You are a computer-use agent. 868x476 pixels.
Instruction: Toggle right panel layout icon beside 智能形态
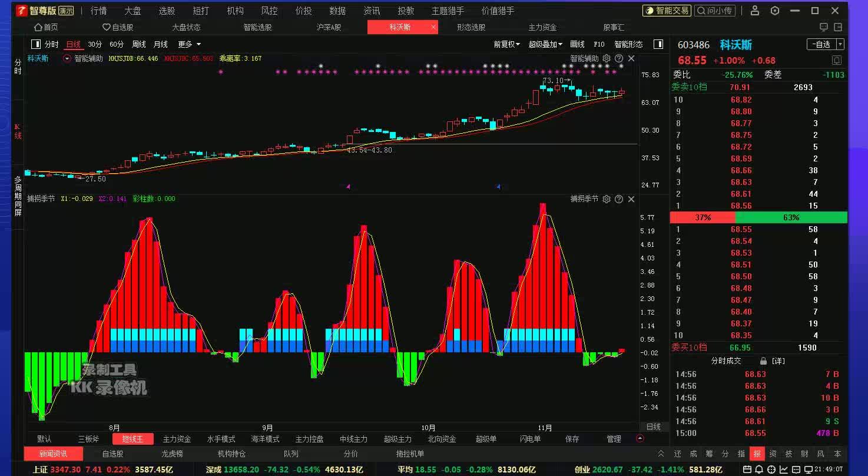658,44
